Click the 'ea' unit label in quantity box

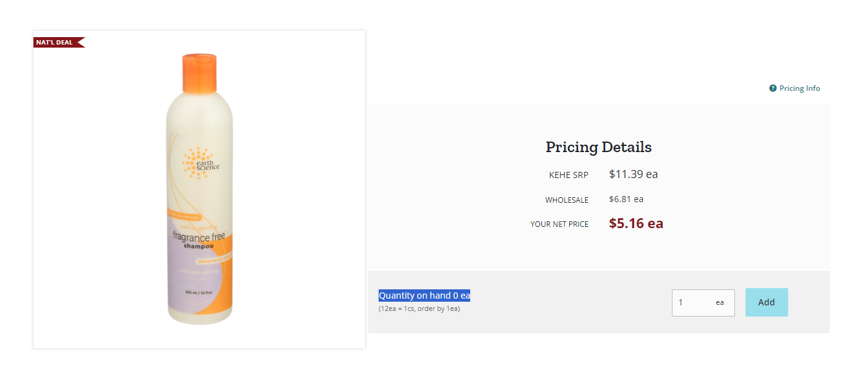coord(720,303)
